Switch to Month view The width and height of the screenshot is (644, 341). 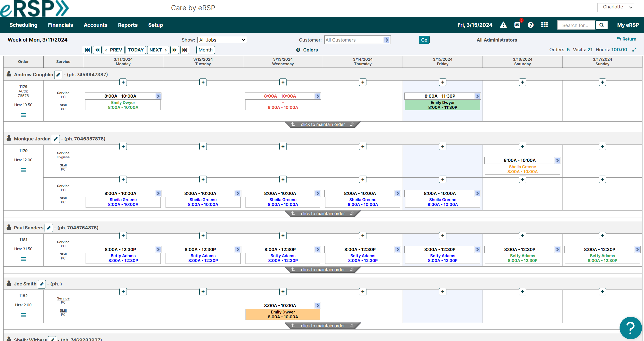(205, 50)
